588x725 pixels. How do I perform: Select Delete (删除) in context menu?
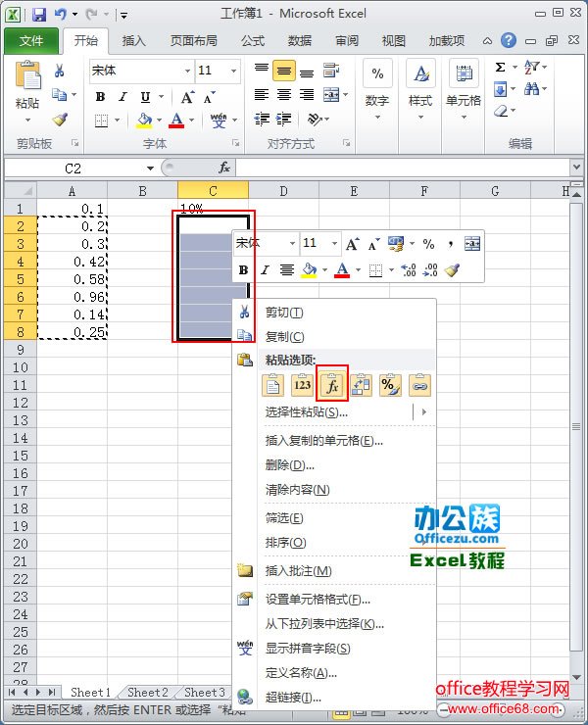334,464
